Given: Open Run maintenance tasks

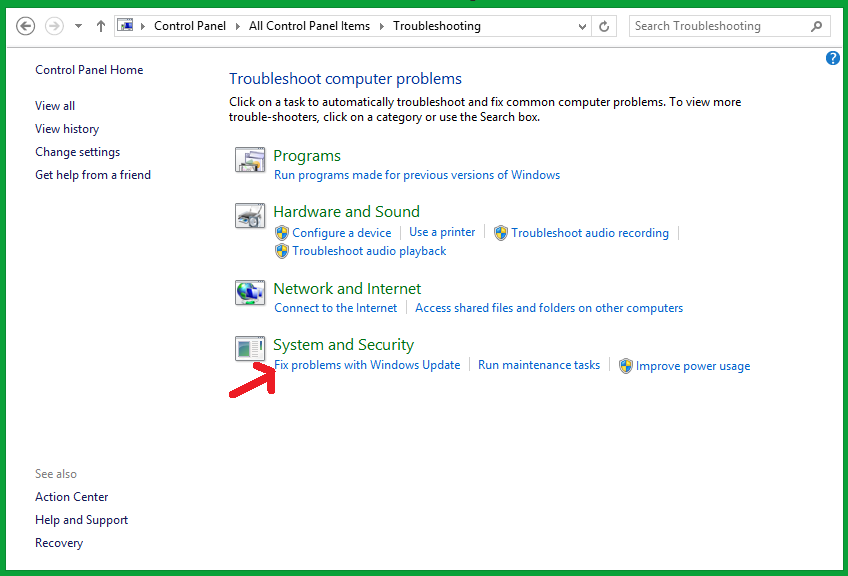Looking at the screenshot, I should pos(539,365).
